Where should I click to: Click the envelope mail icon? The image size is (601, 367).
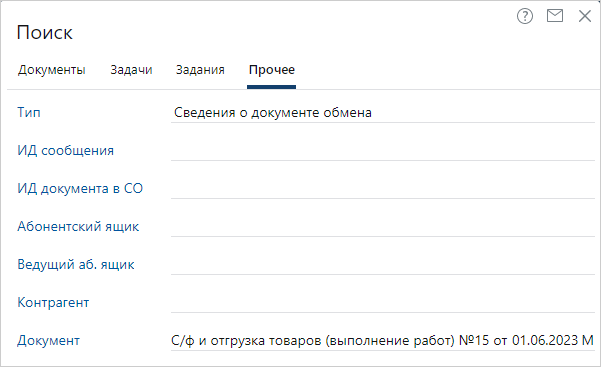pos(555,16)
